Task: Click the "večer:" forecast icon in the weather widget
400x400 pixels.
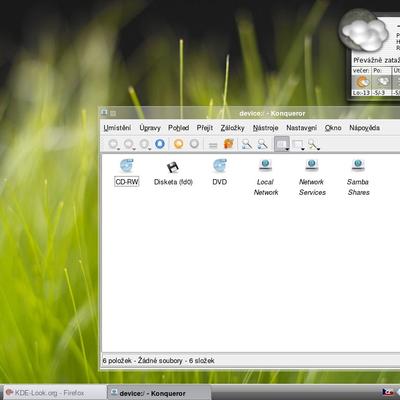Action: pos(361,82)
